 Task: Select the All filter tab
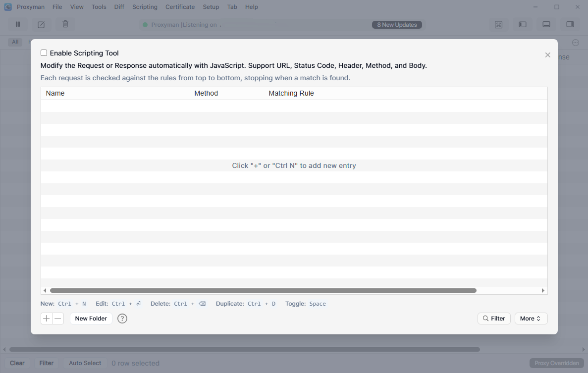pos(15,42)
